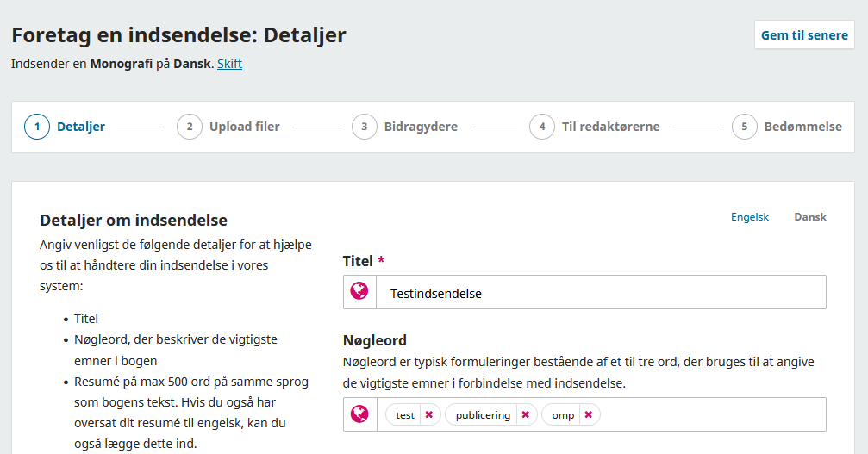Switch form language to Dansk

coord(810,217)
